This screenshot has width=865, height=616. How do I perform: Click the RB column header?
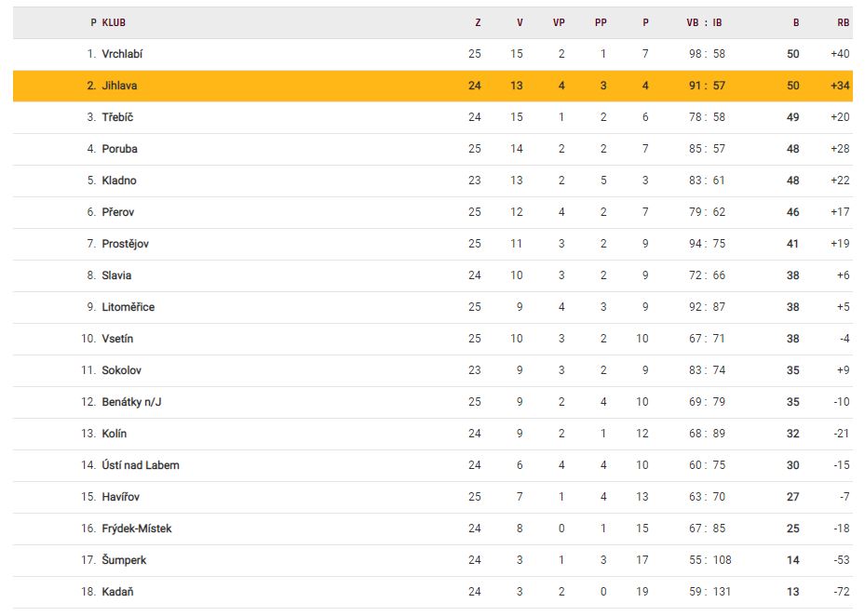pos(843,22)
